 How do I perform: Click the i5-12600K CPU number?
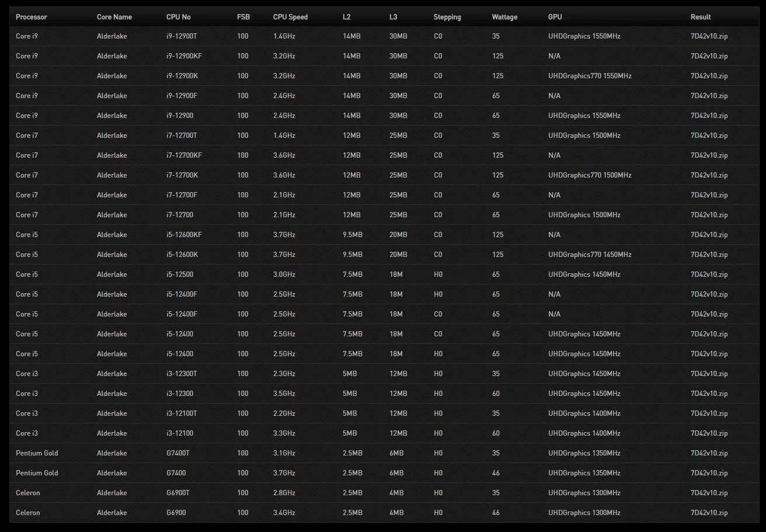point(182,255)
